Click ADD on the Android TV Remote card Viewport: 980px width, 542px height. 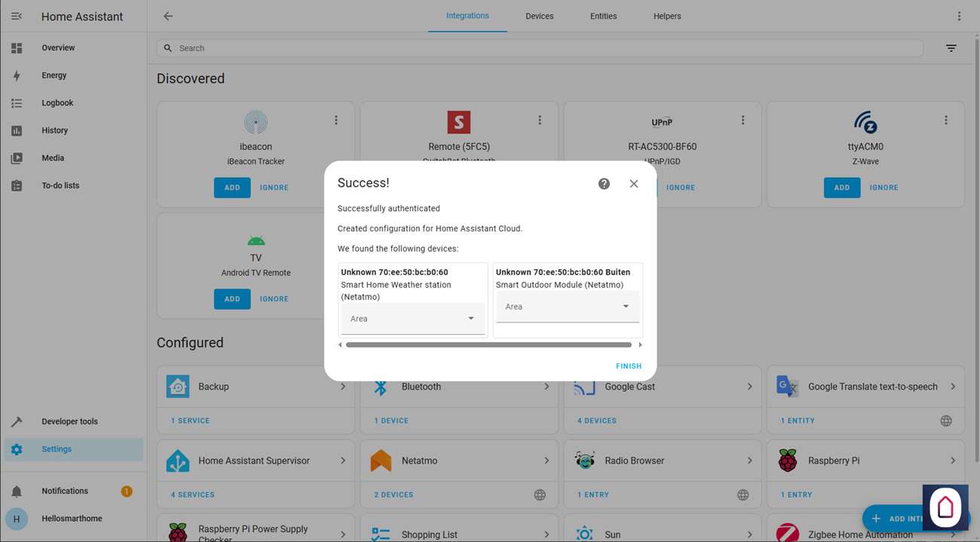click(232, 299)
